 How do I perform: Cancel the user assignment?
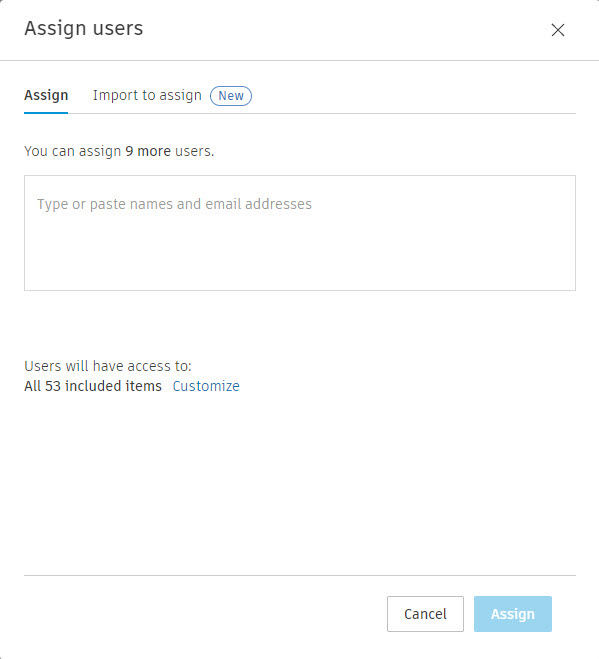pos(425,614)
